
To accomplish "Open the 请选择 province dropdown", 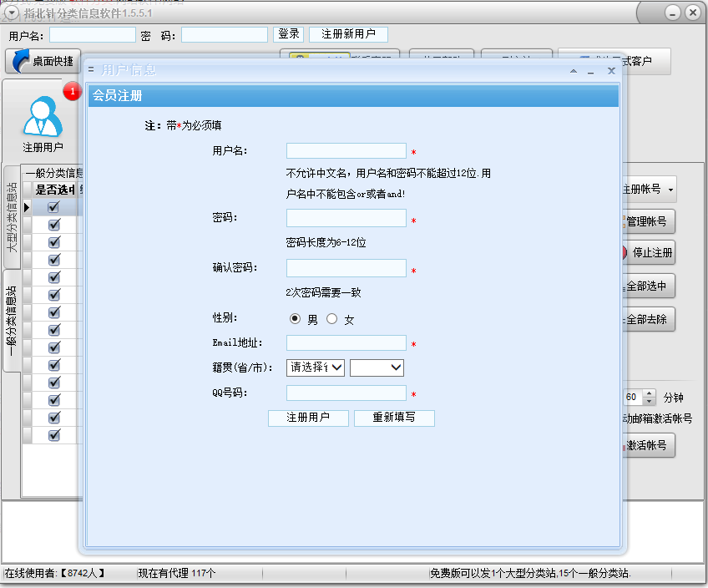I will 315,367.
